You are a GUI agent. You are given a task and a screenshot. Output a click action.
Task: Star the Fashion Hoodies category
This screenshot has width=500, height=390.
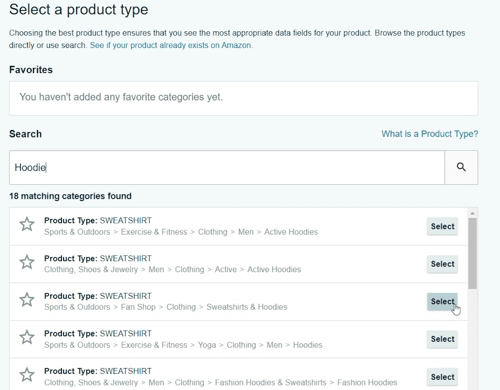click(x=27, y=375)
